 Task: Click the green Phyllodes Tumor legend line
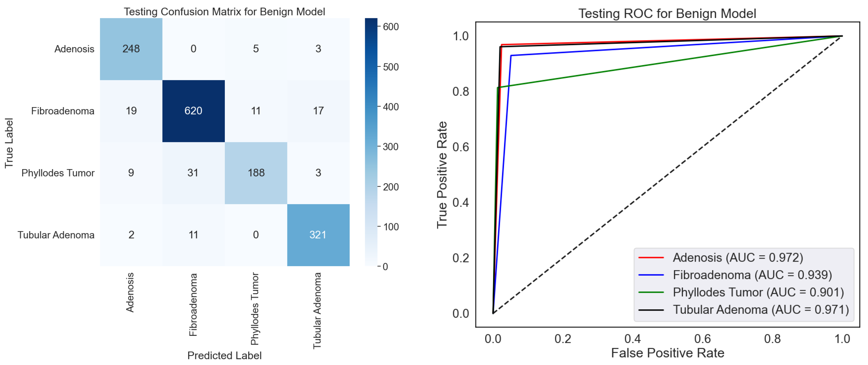[x=651, y=293]
